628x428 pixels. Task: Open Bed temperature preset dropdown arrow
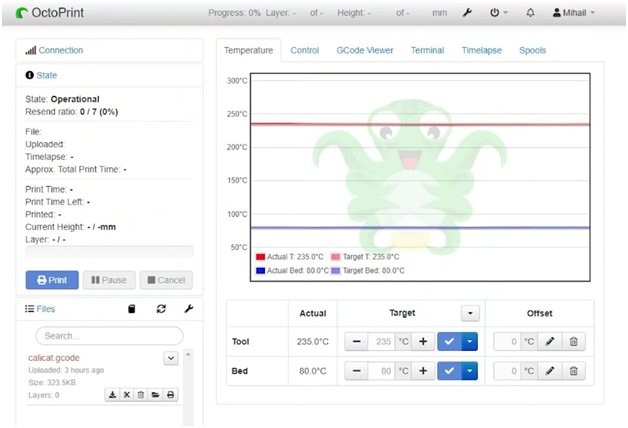[471, 371]
